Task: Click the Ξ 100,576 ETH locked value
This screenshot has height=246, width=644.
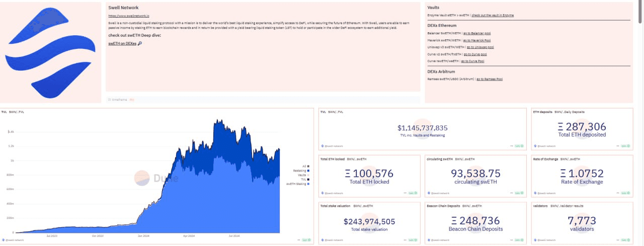Action: 370,174
